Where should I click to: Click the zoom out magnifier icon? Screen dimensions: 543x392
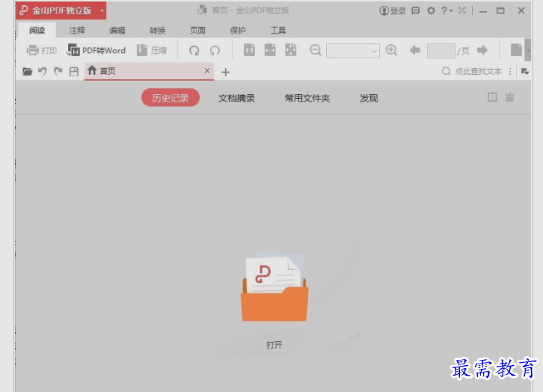315,50
